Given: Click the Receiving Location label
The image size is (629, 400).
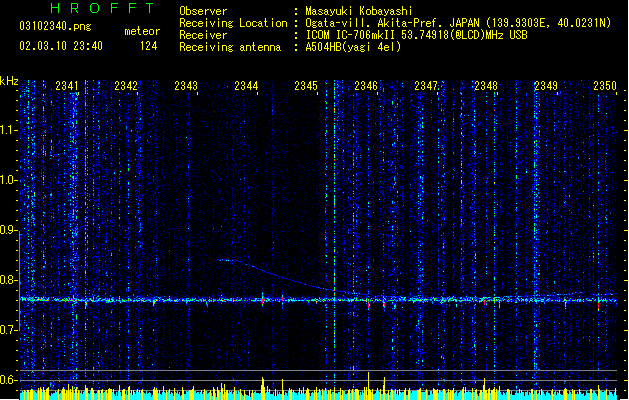Looking at the screenshot, I should coord(233,23).
